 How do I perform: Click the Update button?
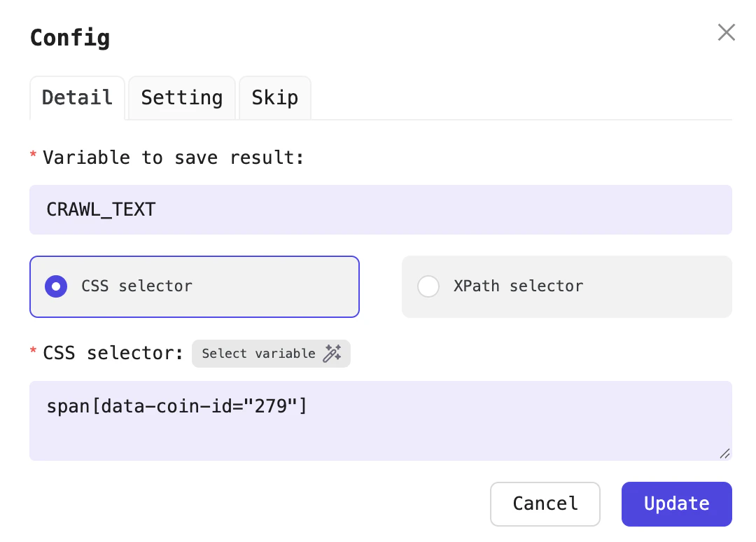click(676, 503)
